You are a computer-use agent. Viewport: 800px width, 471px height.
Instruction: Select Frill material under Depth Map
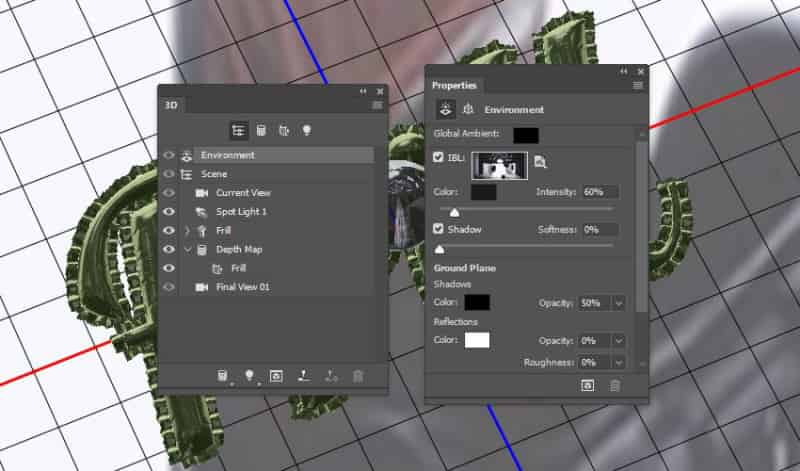(276, 268)
